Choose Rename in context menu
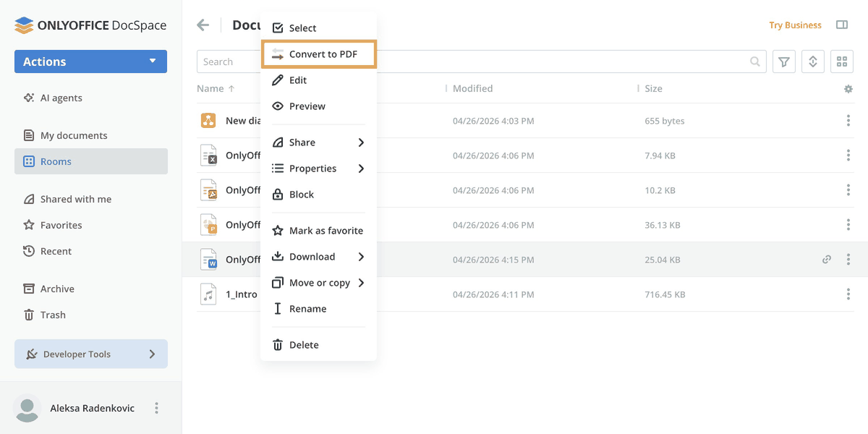Viewport: 868px width, 434px height. (x=318, y=309)
